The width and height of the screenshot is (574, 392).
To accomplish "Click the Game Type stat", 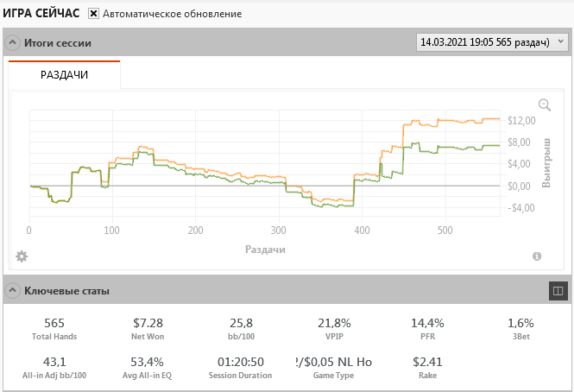I will pos(333,368).
